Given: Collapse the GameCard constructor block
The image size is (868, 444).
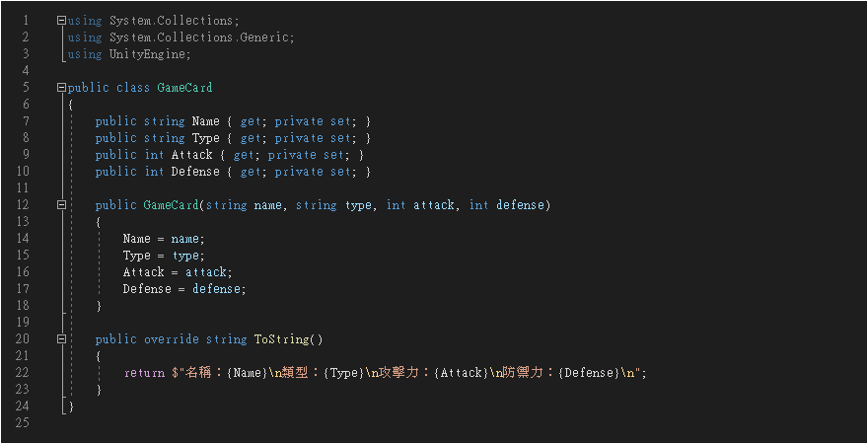Looking at the screenshot, I should [62, 205].
